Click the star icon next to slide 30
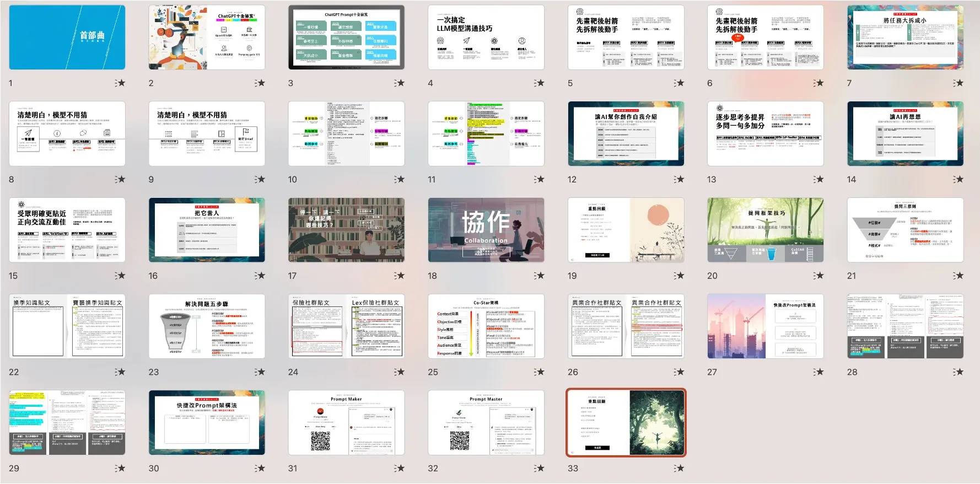This screenshot has width=980, height=484. [x=260, y=468]
